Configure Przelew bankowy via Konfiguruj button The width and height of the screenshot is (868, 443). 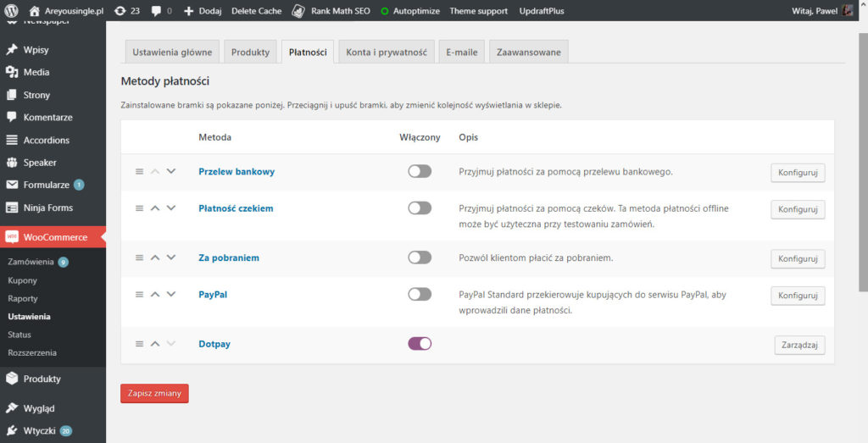tap(798, 173)
